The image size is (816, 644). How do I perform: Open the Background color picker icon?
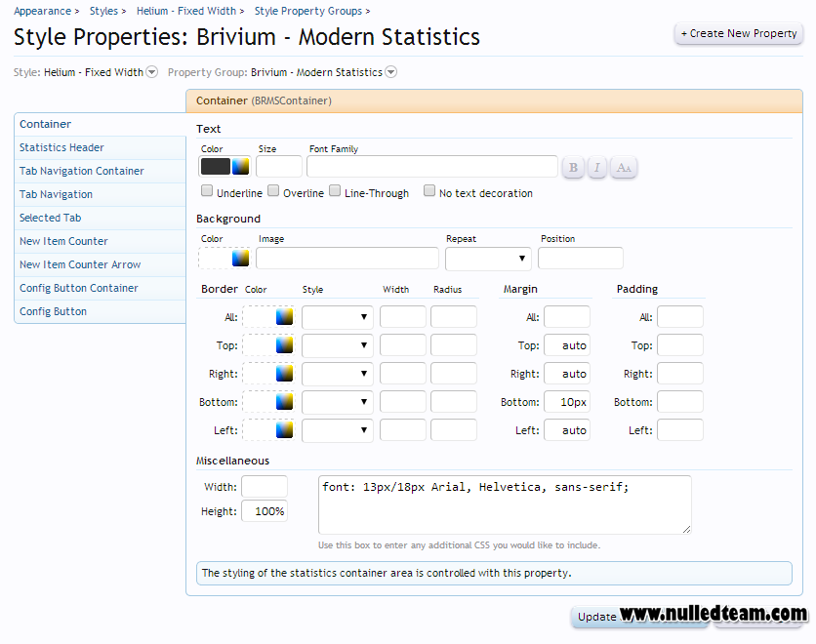[240, 258]
